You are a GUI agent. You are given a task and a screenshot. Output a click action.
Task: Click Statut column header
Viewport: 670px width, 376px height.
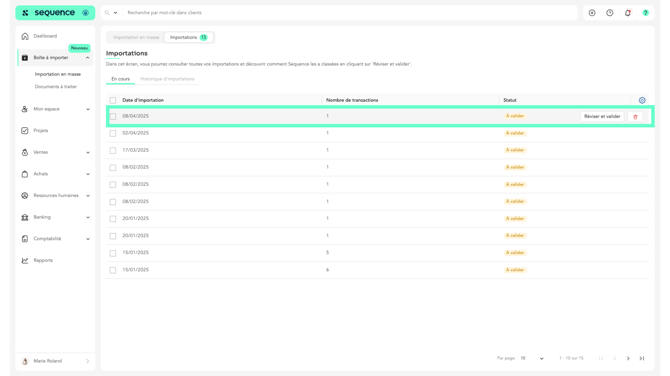tap(510, 100)
